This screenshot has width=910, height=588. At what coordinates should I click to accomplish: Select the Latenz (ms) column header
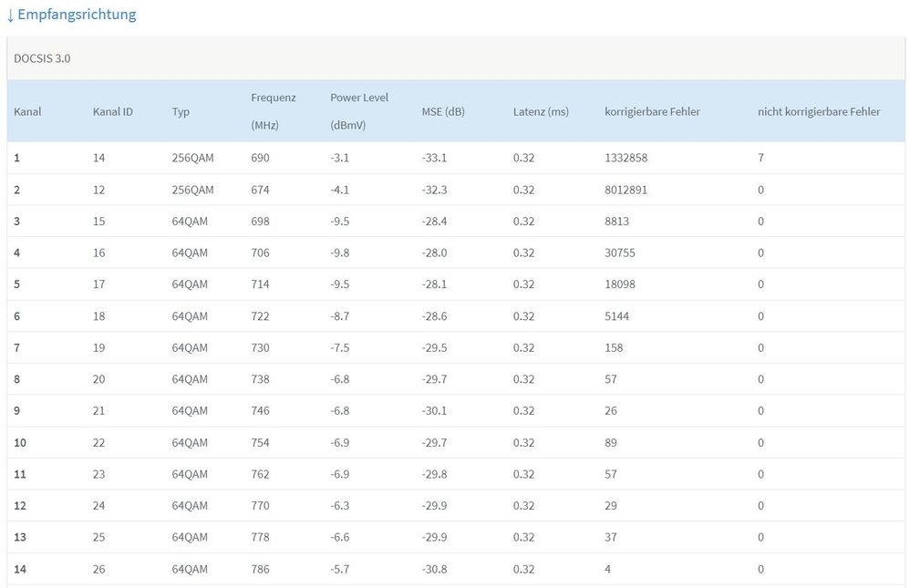[x=541, y=111]
